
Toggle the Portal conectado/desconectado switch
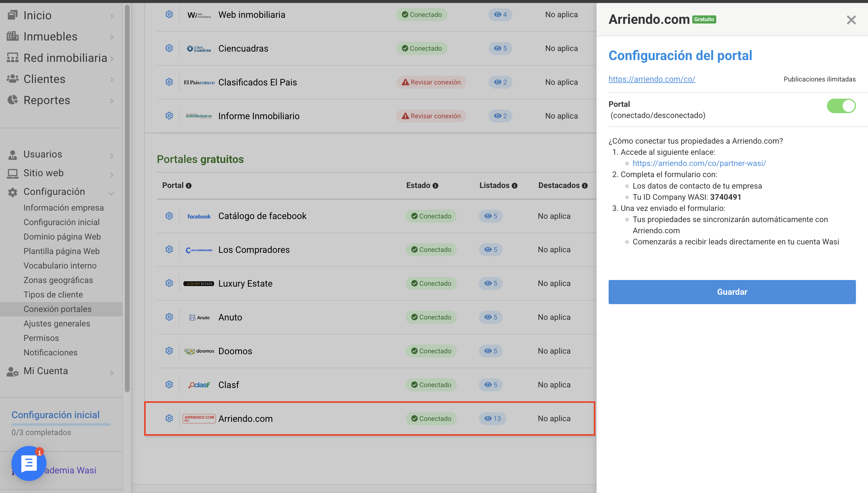coord(841,106)
